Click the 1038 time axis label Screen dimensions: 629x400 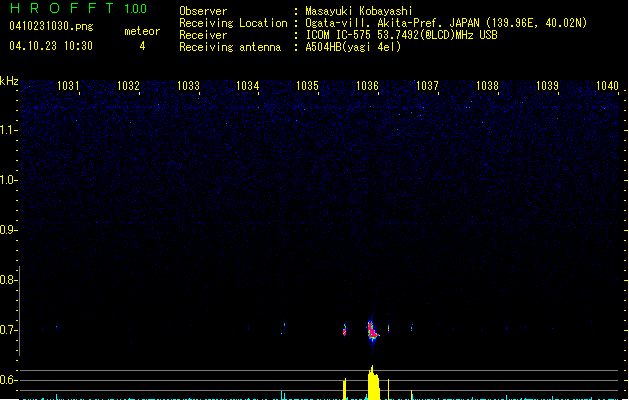point(487,86)
